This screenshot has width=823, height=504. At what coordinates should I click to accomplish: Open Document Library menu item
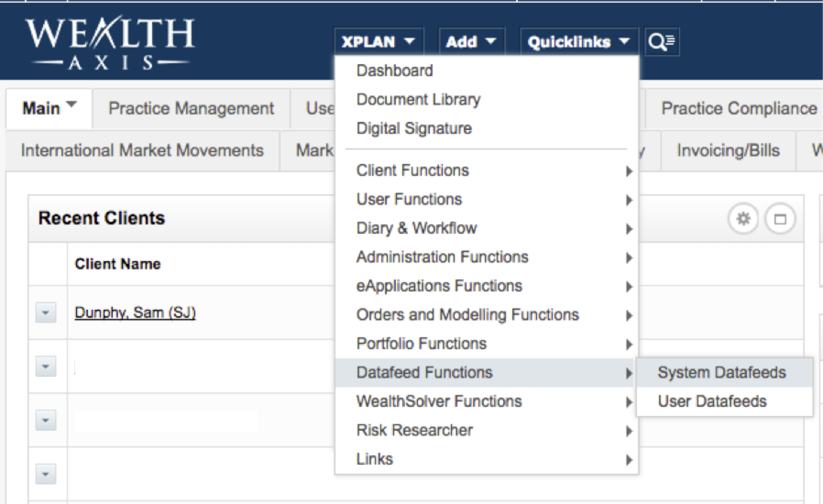click(487, 99)
